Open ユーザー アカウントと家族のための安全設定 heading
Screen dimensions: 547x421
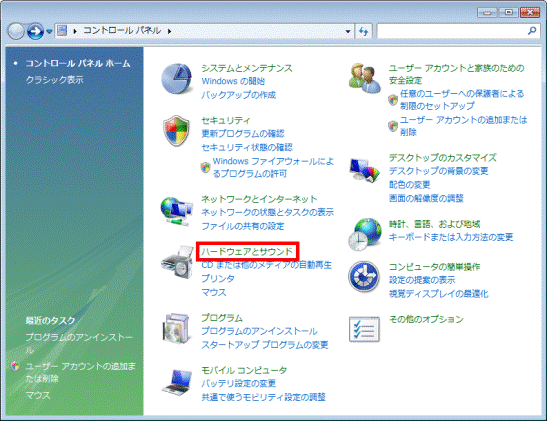pos(456,74)
